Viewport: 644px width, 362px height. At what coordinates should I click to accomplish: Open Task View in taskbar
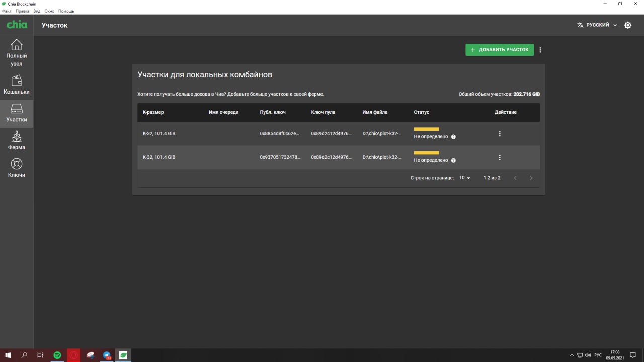click(x=40, y=355)
